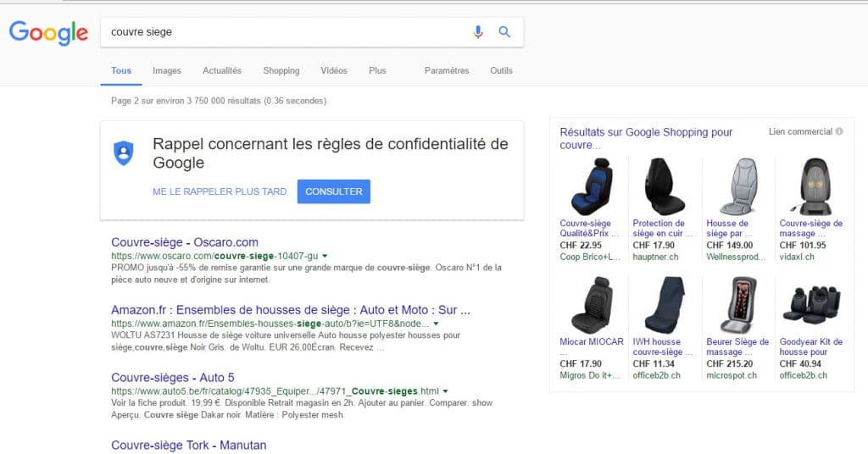This screenshot has width=868, height=454.
Task: Click the Coop Brico+L... seller name
Action: pyautogui.click(x=590, y=257)
